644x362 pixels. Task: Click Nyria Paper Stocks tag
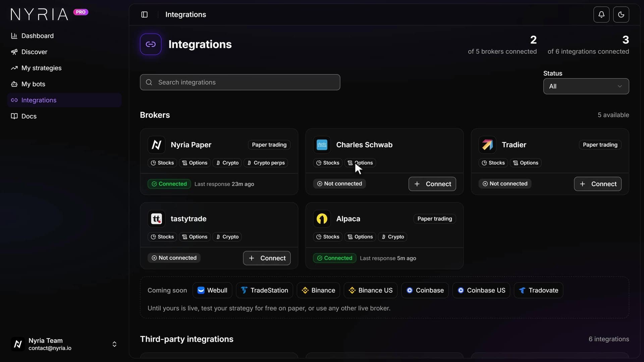click(x=162, y=163)
